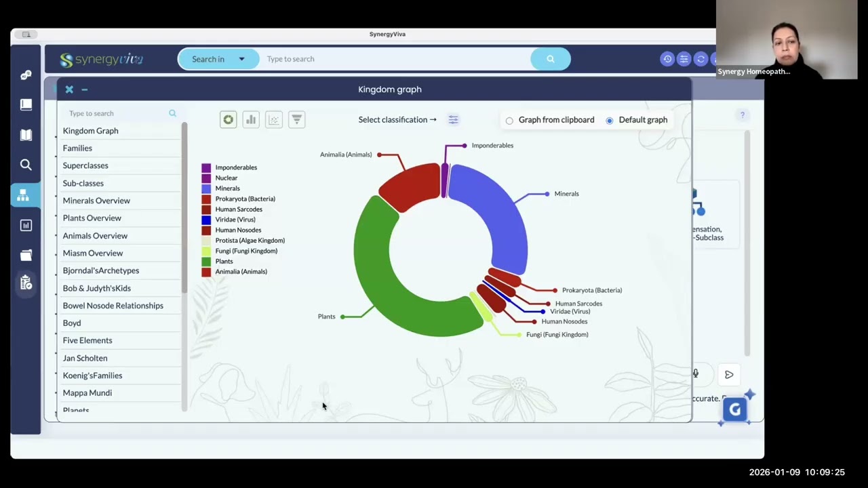This screenshot has width=868, height=488.
Task: Click the microphone icon
Action: 695,373
